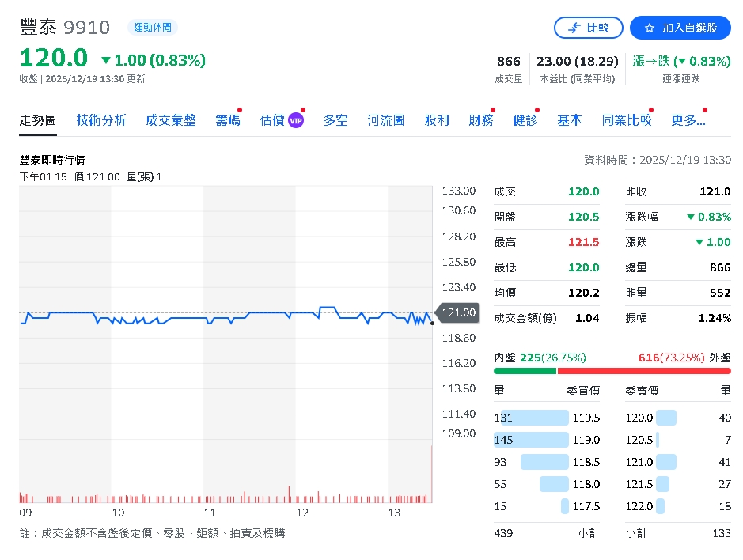Click the star icon to add watchlist
The width and height of the screenshot is (743, 560).
click(650, 28)
